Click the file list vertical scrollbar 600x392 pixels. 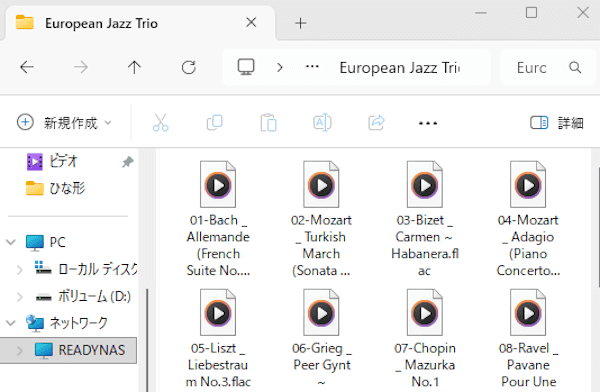click(x=598, y=228)
